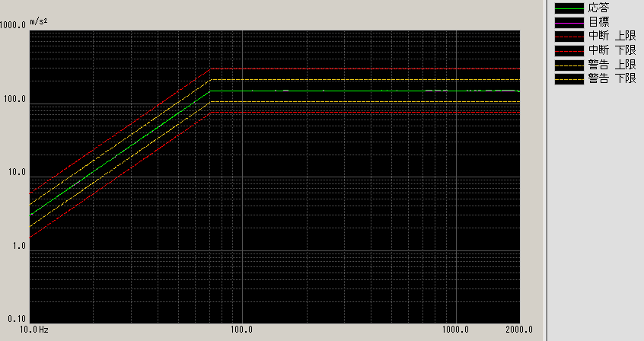Viewport: 644px width, 341px height.
Task: Click the yellow 警告 上限 line swatch
Action: tap(569, 65)
